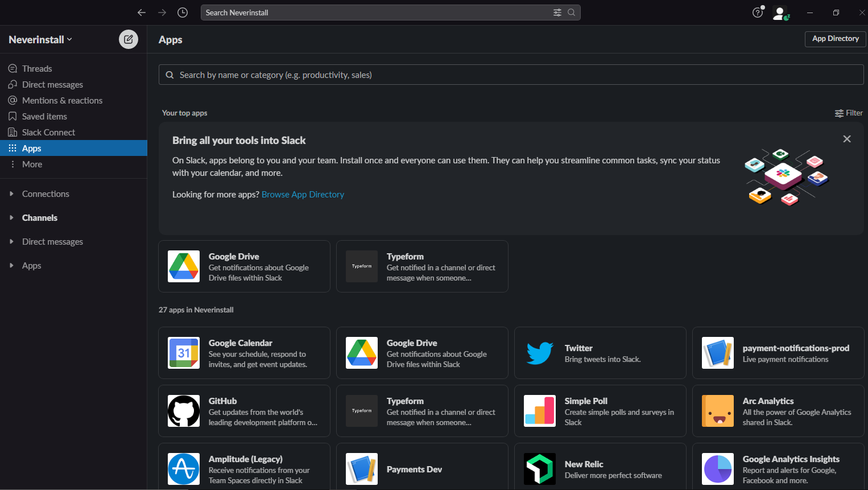The height and width of the screenshot is (490, 868).
Task: Open search filters icon in top search bar
Action: [557, 13]
